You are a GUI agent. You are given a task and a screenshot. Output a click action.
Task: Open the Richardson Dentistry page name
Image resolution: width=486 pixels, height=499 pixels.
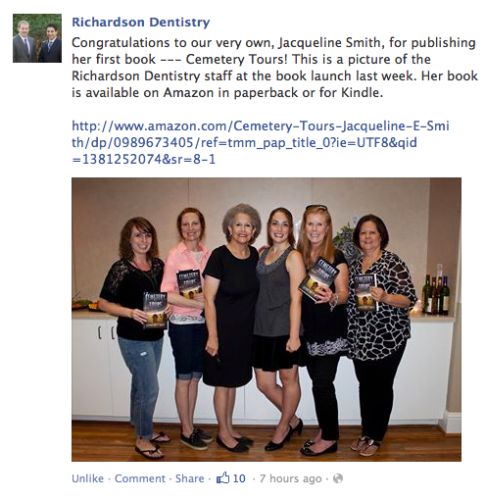point(141,22)
